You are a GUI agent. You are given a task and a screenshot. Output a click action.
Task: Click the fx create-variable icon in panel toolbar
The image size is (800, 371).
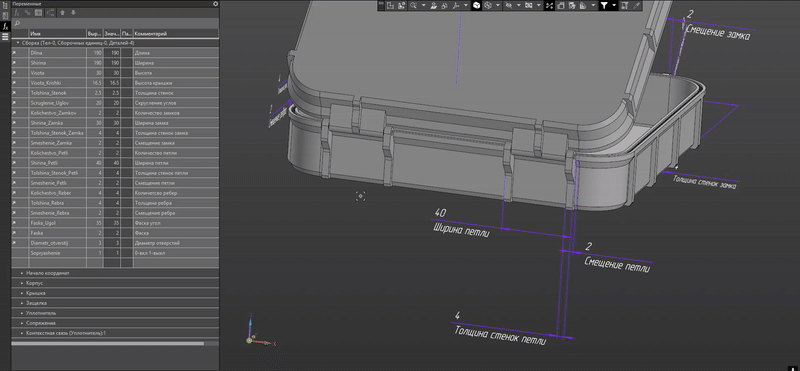click(x=17, y=13)
